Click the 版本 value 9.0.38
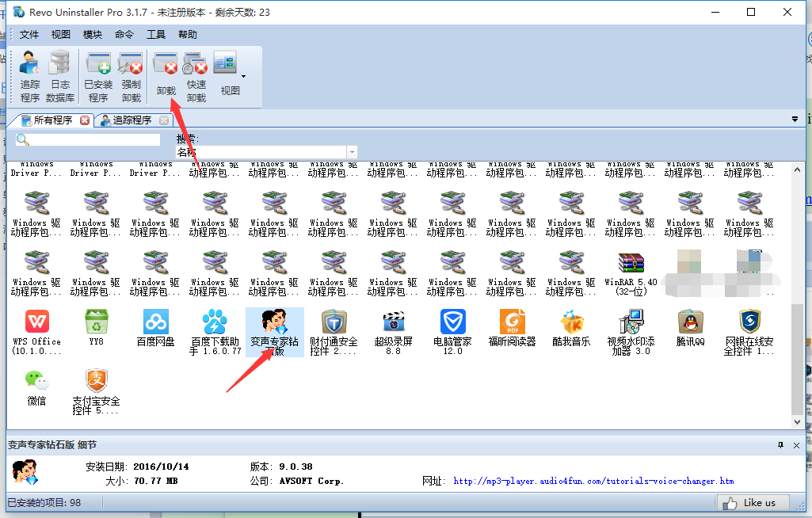 [x=295, y=467]
